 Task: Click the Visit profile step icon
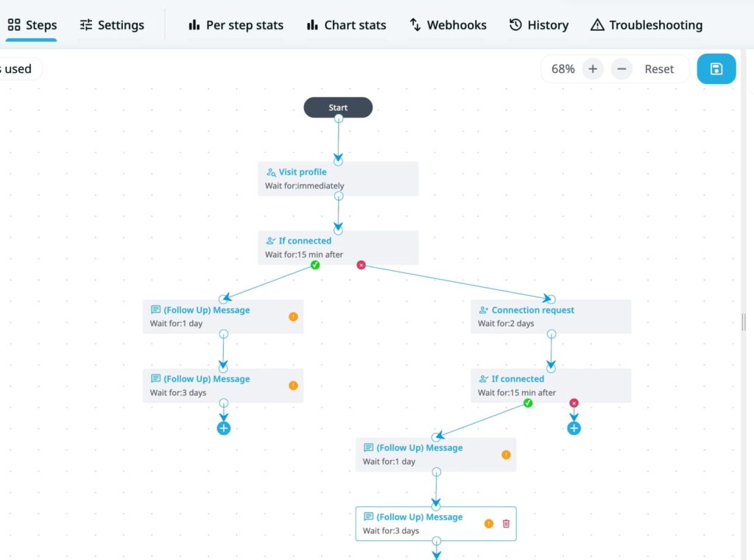272,171
